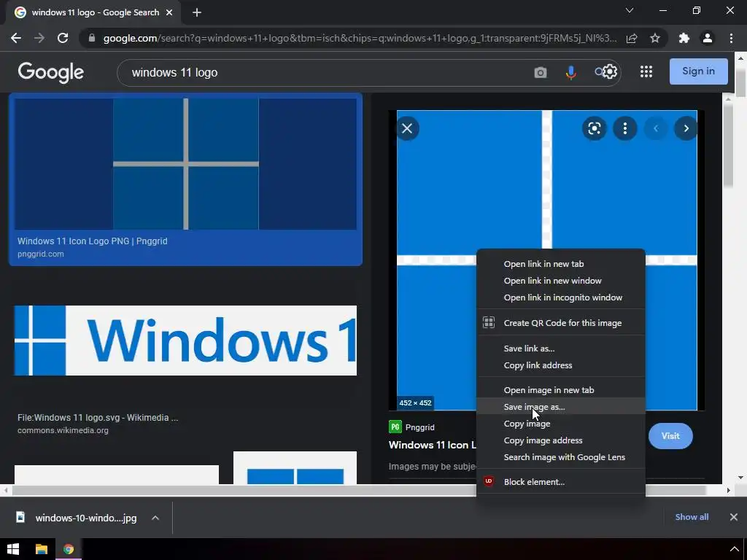The width and height of the screenshot is (747, 560).
Task: Close the downloads bar
Action: [x=733, y=517]
